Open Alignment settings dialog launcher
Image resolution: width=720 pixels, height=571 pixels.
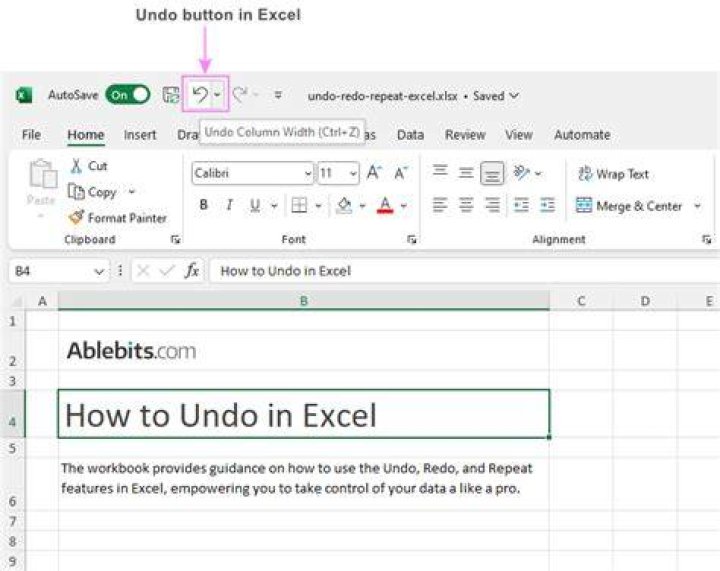tap(707, 239)
